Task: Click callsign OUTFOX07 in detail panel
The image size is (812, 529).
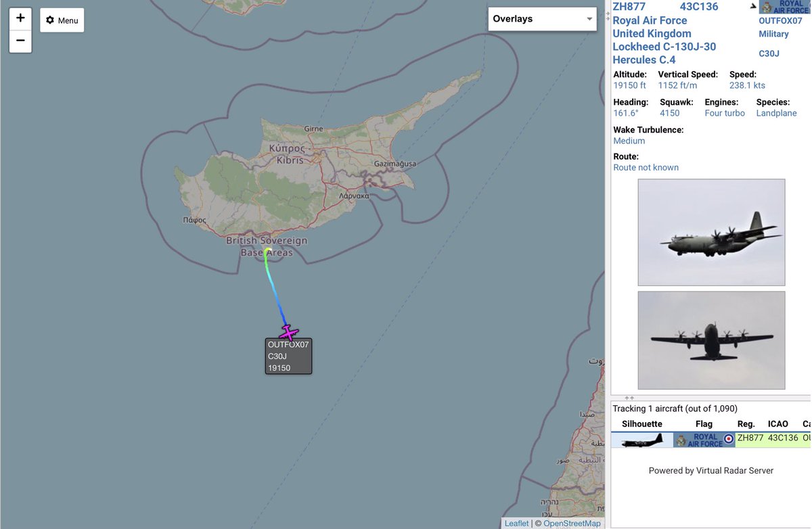Action: (781, 21)
